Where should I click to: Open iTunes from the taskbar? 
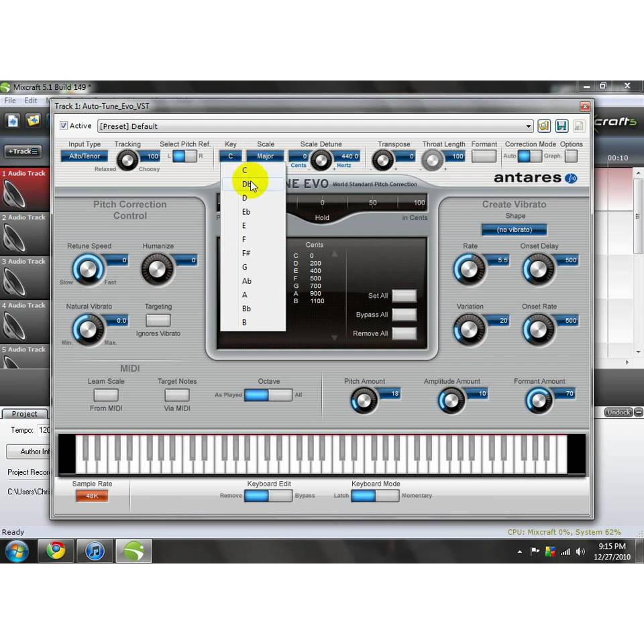point(95,551)
